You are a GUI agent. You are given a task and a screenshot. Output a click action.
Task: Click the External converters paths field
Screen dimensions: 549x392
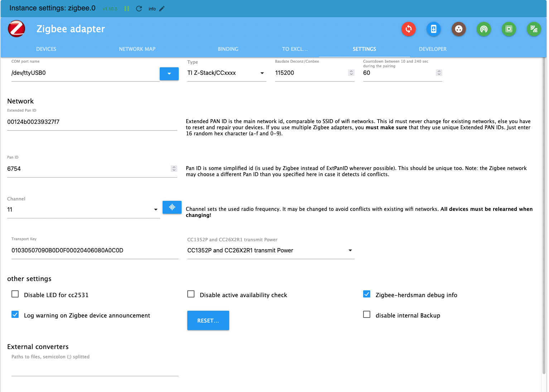95,368
